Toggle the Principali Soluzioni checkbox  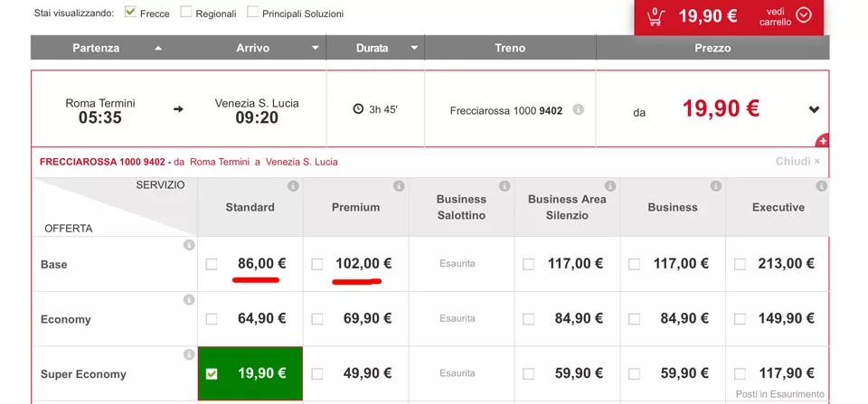point(252,12)
